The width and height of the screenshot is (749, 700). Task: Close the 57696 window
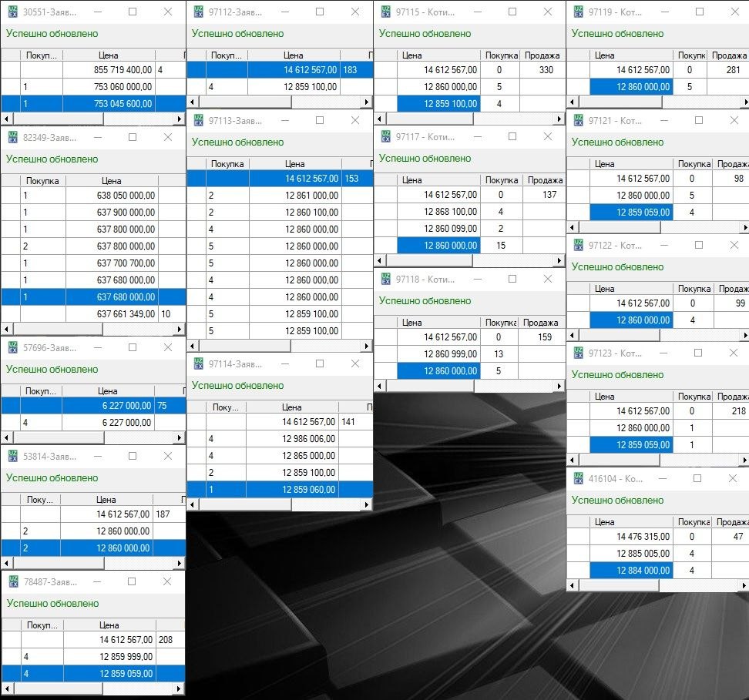[167, 348]
